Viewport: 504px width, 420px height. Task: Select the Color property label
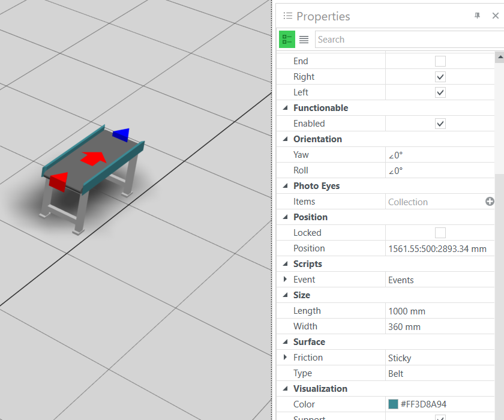pyautogui.click(x=304, y=404)
